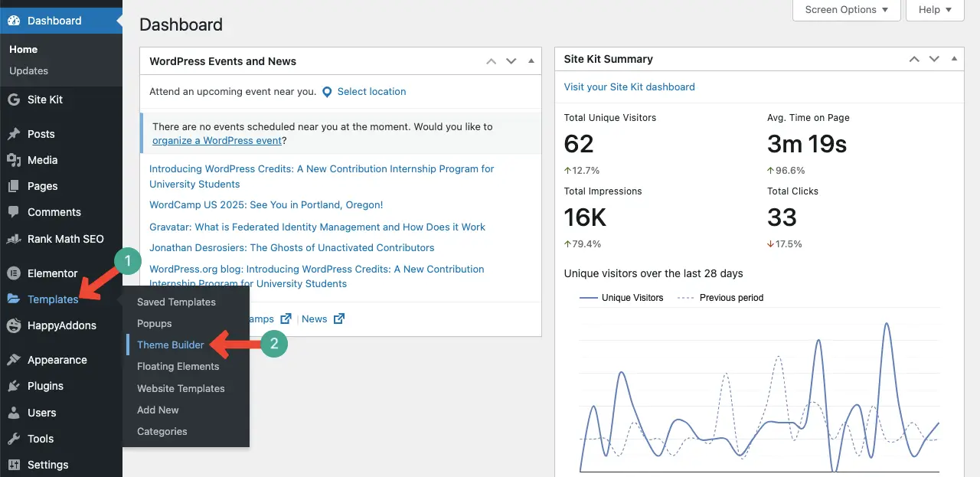This screenshot has width=980, height=477.
Task: Click the Rank Math SEO icon
Action: (x=14, y=239)
